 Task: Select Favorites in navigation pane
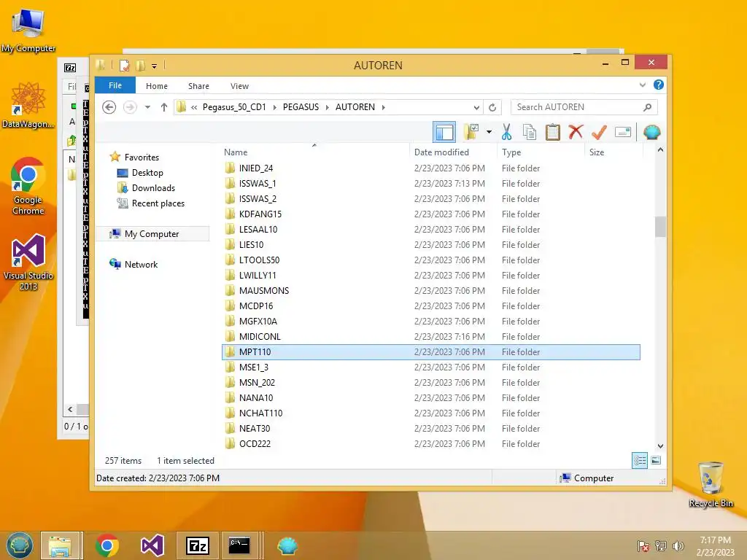coord(142,157)
